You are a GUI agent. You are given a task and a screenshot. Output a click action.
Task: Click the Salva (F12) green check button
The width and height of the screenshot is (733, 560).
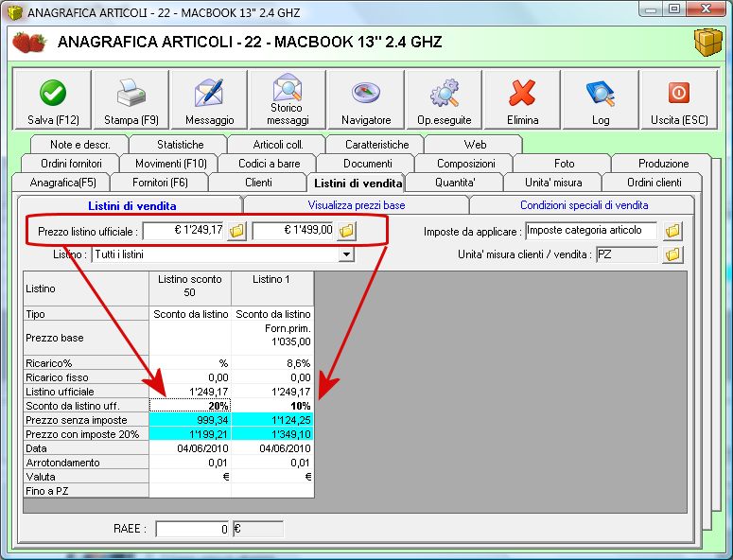coord(52,99)
